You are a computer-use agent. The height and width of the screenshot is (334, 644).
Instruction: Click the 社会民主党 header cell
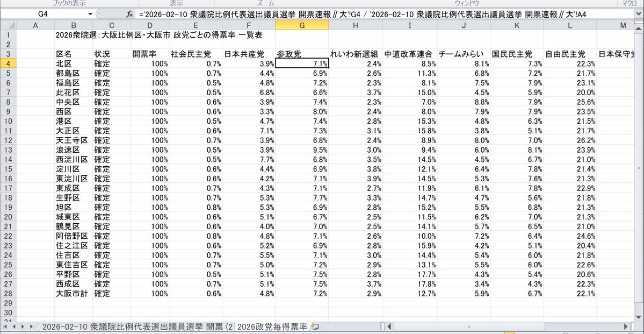(195, 54)
